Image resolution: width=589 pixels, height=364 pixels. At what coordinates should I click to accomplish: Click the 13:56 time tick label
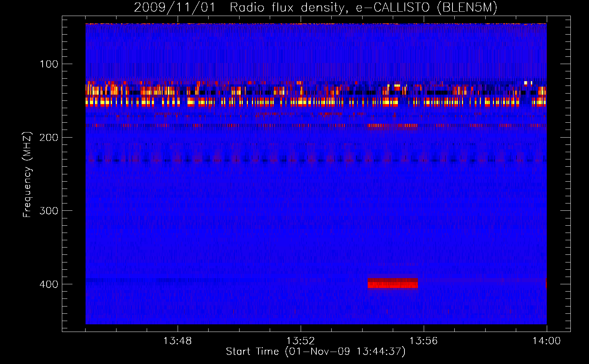pos(423,341)
